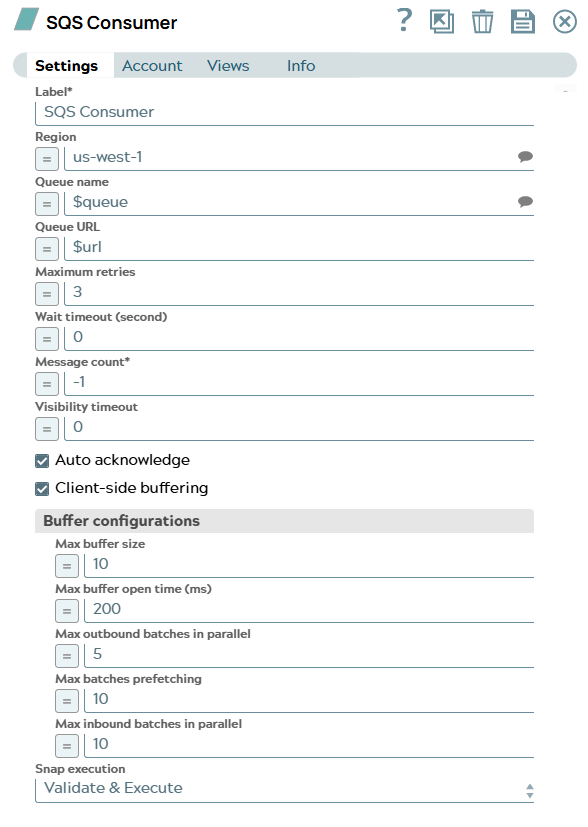This screenshot has width=588, height=827.
Task: Add a comment on the Region field
Action: coord(524,156)
